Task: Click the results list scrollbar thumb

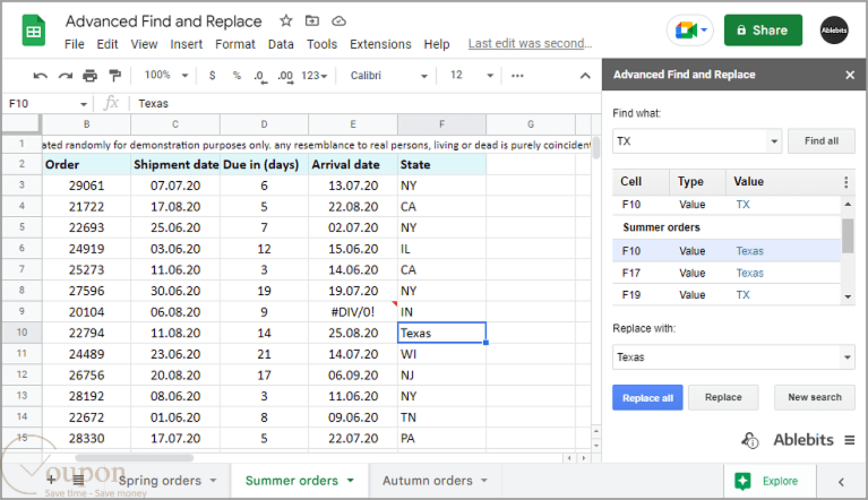Action: [848, 236]
